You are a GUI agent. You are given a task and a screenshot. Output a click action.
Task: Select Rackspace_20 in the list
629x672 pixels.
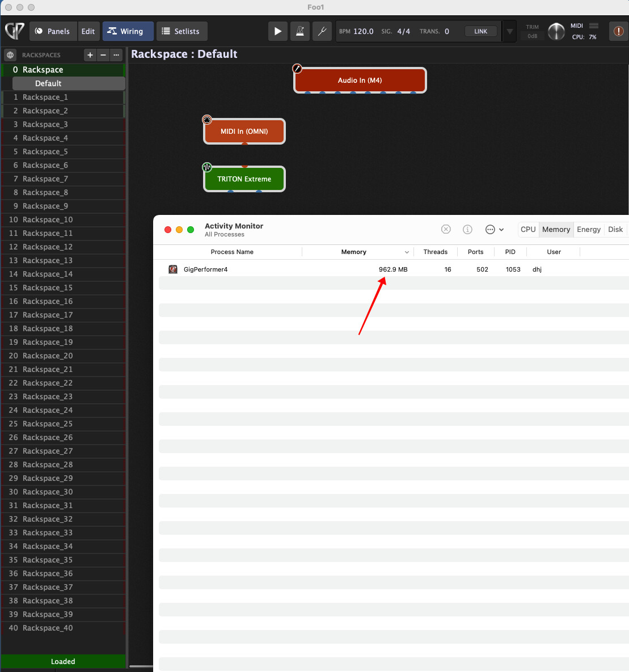(x=64, y=356)
